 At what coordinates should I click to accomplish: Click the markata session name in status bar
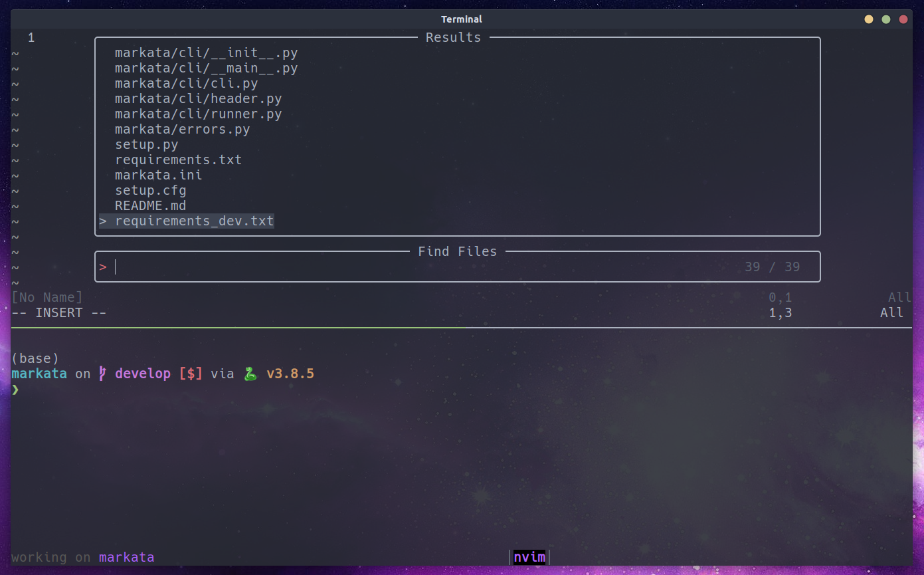(126, 557)
